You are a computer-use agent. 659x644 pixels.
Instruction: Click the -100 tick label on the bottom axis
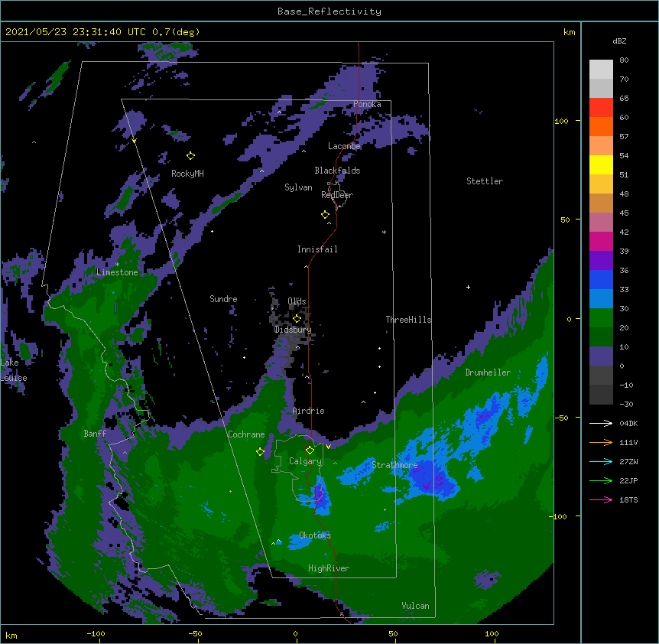pos(96,633)
